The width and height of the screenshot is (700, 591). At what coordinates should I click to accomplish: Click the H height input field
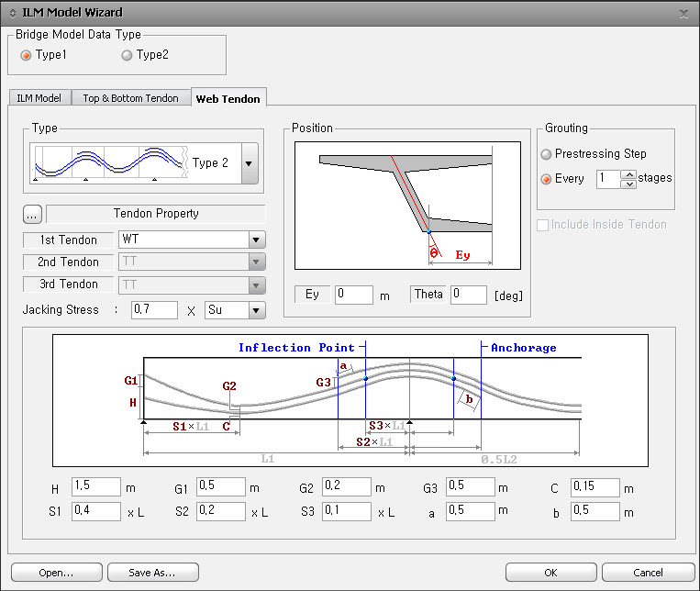(95, 487)
